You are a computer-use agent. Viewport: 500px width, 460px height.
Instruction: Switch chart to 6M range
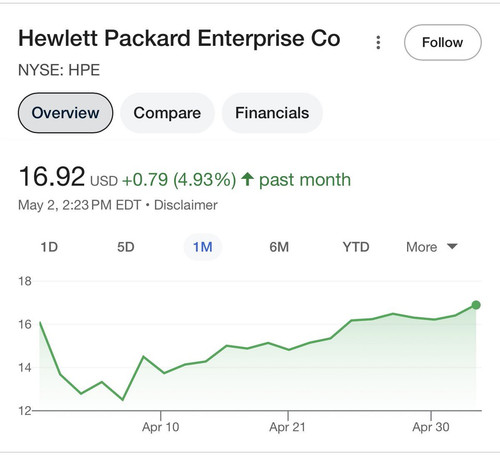(x=279, y=247)
